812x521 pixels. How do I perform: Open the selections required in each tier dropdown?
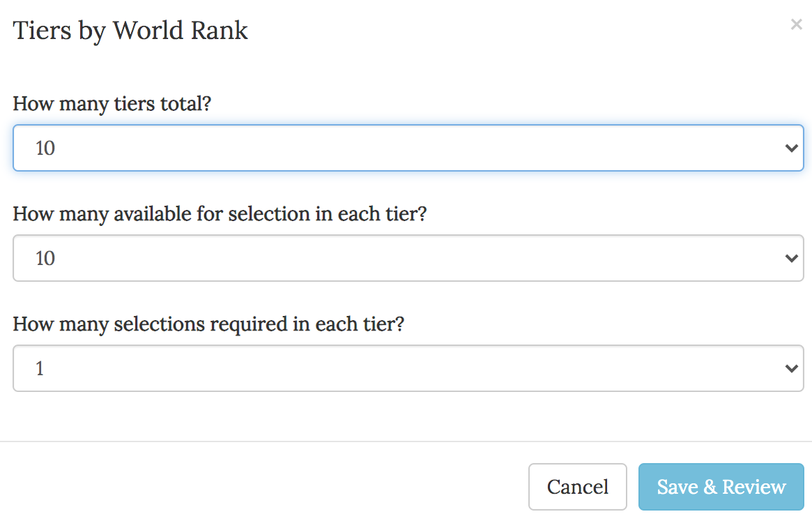tap(408, 368)
